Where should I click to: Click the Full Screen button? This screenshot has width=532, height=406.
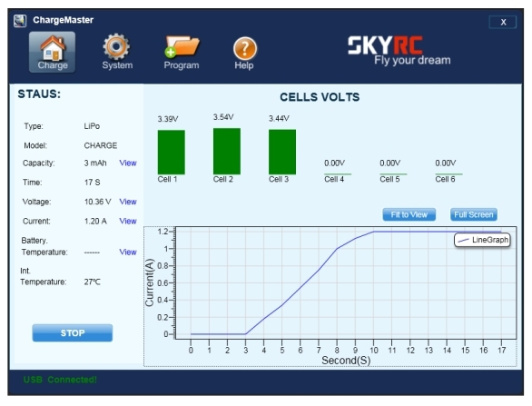474,214
